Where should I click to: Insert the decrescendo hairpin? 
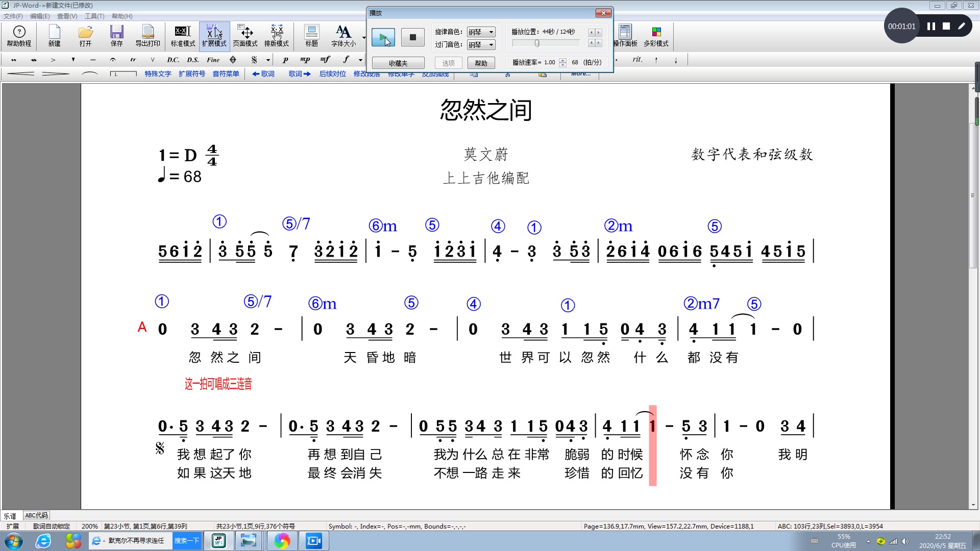pos(56,74)
